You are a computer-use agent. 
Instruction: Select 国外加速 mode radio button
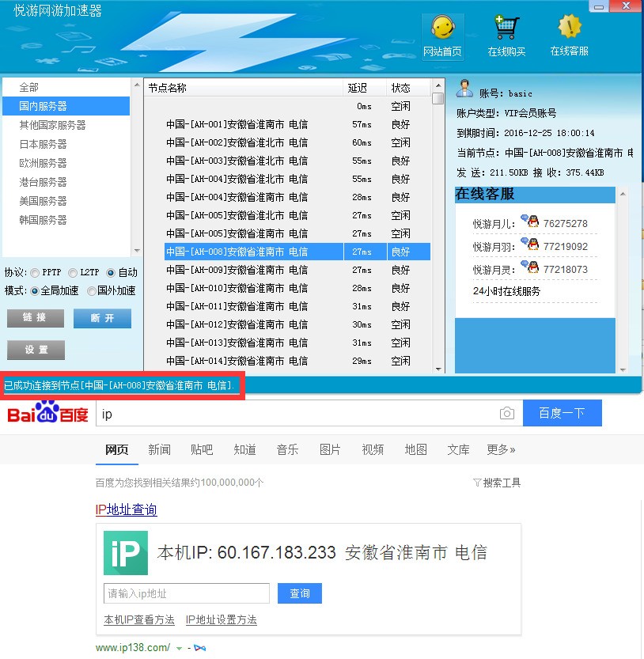point(91,291)
